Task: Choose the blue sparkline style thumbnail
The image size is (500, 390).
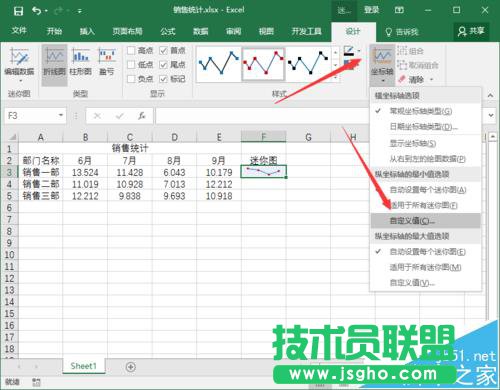Action: pos(219,64)
